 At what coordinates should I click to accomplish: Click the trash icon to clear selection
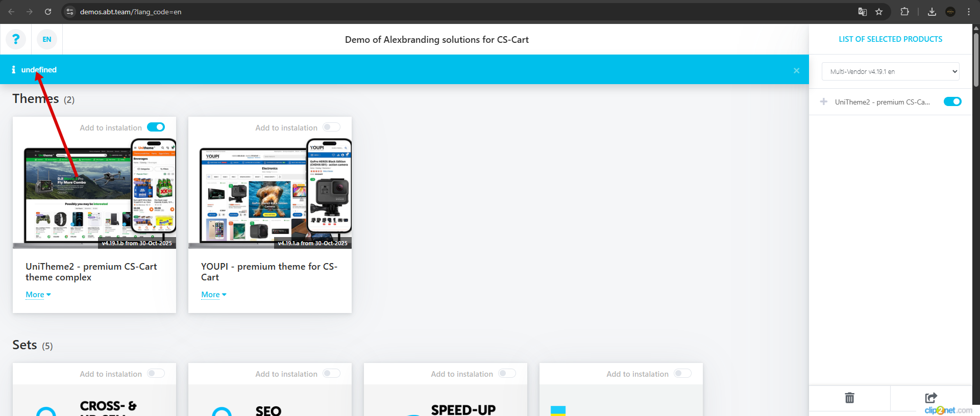coord(849,398)
